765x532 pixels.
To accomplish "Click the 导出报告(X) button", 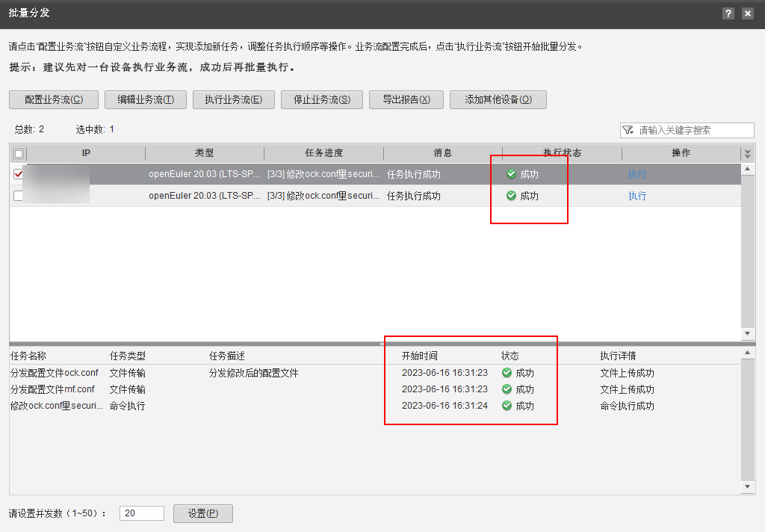I will (x=406, y=99).
